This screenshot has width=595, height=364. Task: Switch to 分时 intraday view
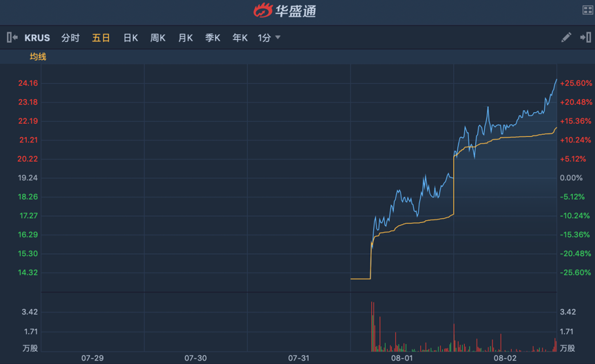70,38
